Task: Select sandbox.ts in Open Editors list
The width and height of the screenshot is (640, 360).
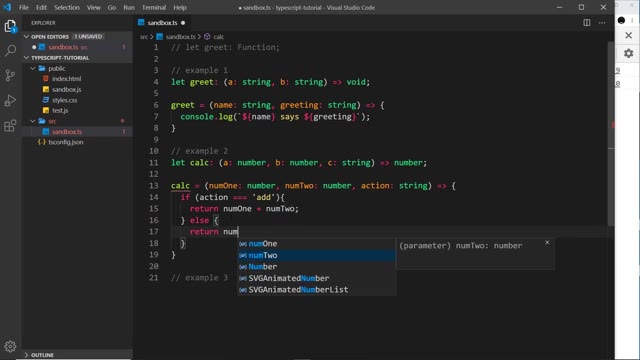Action: (x=78, y=47)
